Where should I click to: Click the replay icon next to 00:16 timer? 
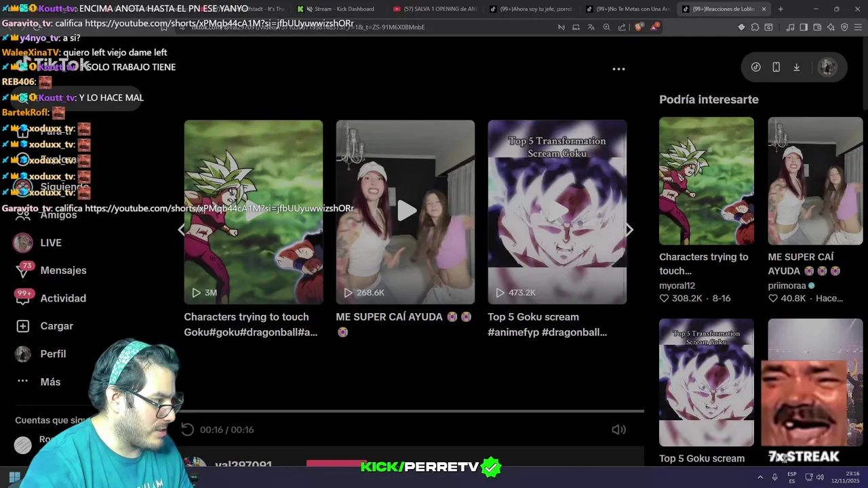(x=188, y=430)
